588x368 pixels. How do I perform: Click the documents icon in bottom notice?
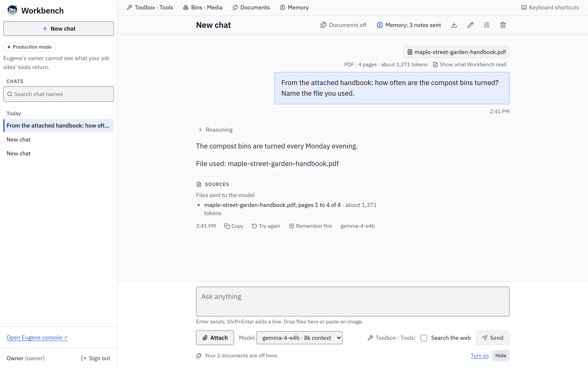point(199,356)
